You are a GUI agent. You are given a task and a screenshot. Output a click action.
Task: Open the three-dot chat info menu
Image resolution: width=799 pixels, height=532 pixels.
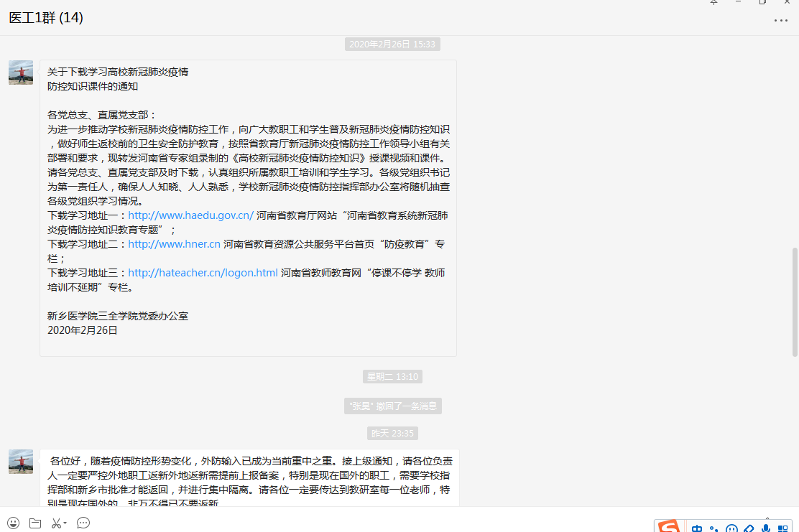[x=780, y=20]
